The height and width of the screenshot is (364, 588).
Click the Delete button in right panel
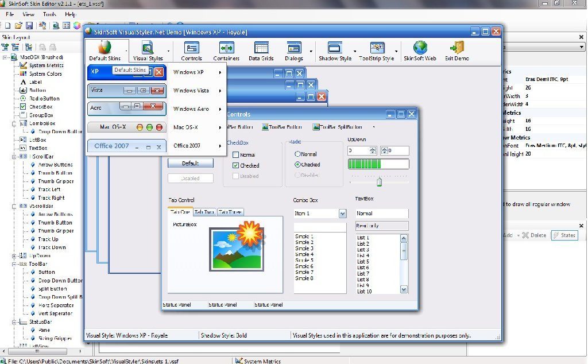pos(535,235)
